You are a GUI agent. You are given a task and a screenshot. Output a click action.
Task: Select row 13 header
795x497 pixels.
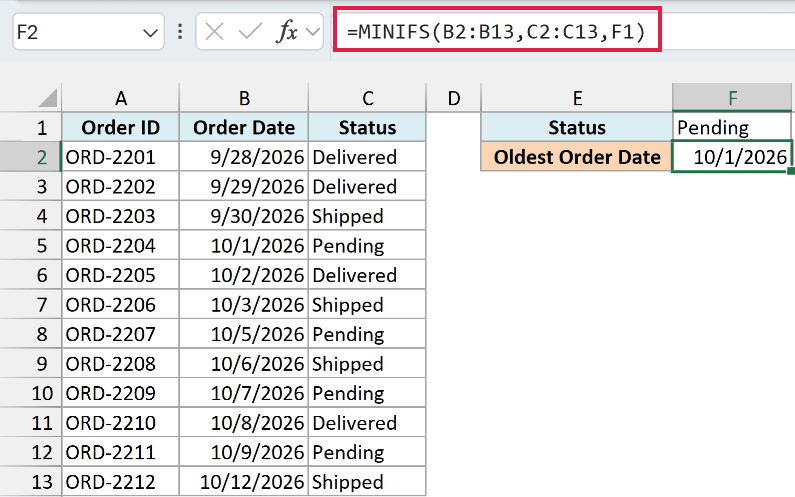pos(30,481)
